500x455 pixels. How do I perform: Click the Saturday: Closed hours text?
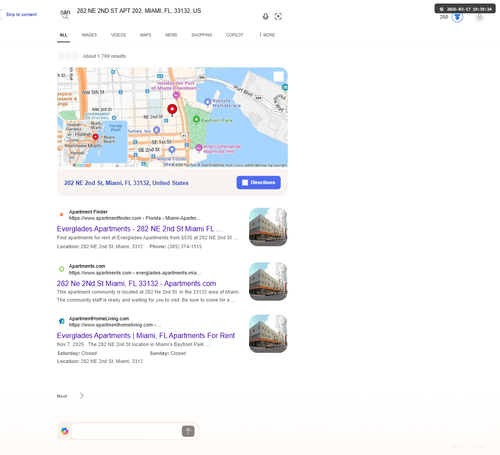tap(77, 353)
